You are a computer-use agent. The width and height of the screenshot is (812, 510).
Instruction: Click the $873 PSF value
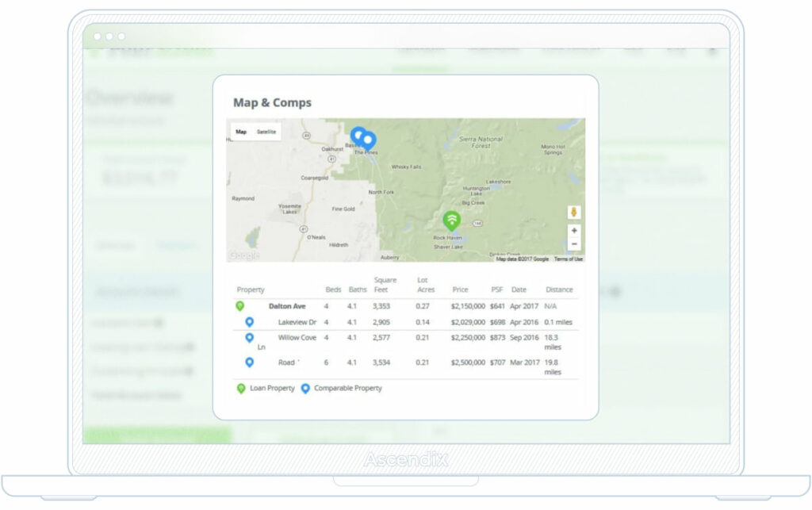(498, 338)
